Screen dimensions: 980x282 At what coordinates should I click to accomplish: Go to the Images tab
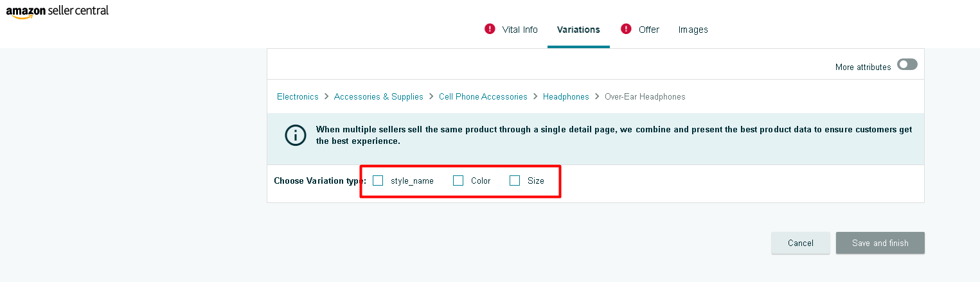pyautogui.click(x=693, y=30)
